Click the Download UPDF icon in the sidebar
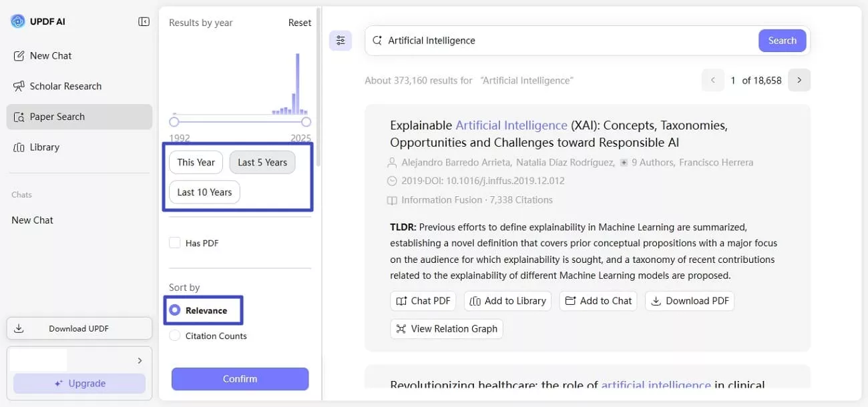Viewport: 868px width, 407px height. [x=19, y=328]
